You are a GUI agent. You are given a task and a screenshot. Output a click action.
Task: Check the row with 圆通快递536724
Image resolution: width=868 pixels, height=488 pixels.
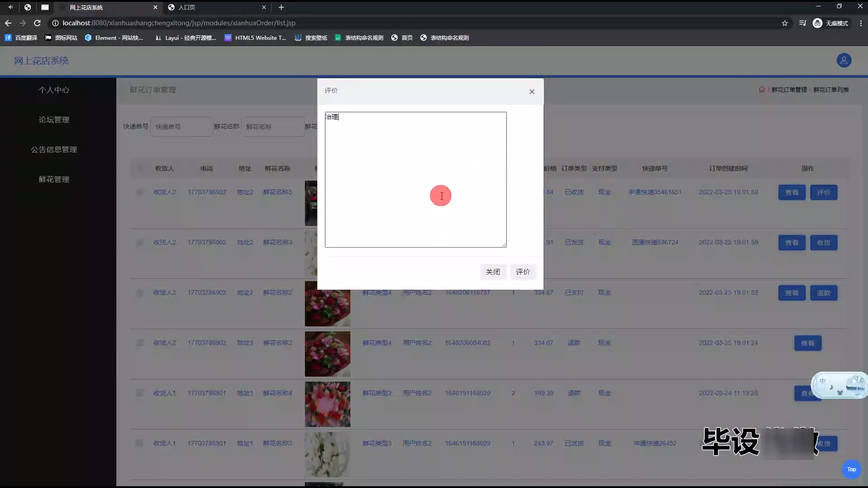pyautogui.click(x=140, y=243)
